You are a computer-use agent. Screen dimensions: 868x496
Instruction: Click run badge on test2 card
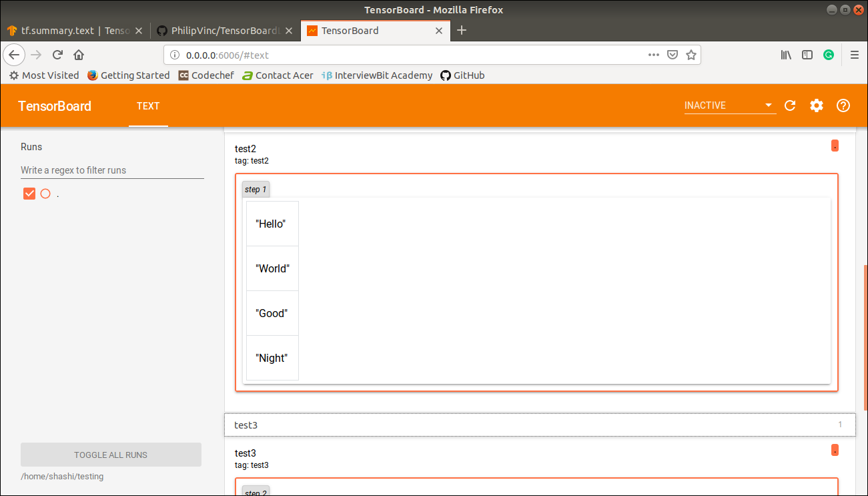835,146
